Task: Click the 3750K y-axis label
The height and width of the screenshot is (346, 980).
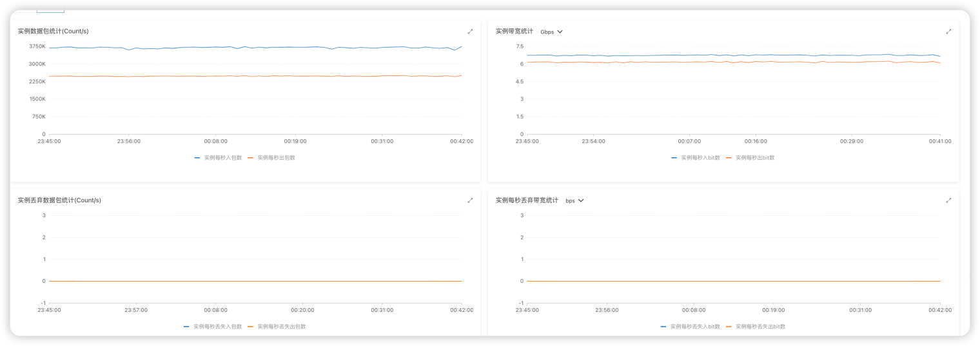Action: (x=37, y=46)
